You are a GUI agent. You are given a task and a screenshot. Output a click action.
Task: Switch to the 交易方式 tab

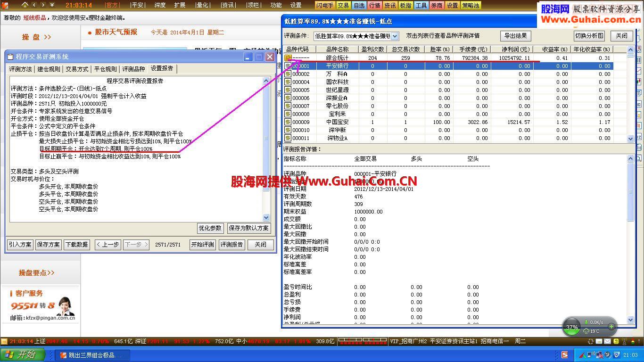pyautogui.click(x=77, y=69)
